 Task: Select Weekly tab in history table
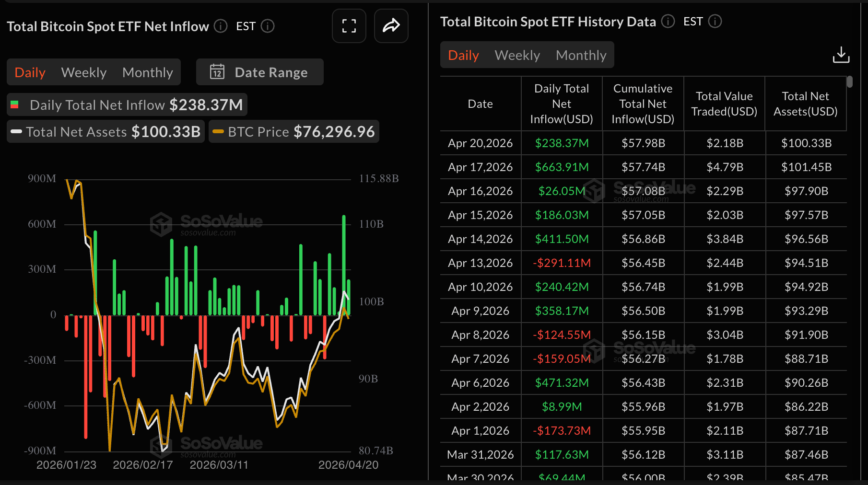click(517, 55)
